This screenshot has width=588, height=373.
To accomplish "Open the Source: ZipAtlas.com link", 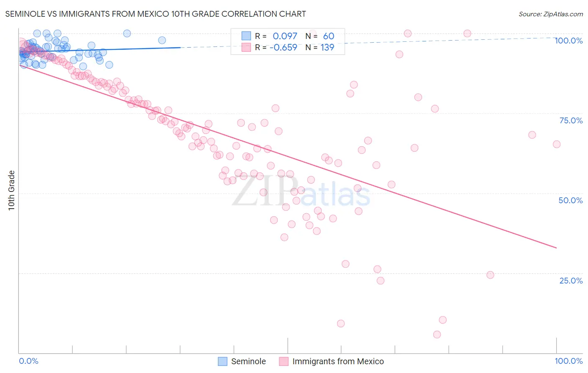I will point(551,14).
